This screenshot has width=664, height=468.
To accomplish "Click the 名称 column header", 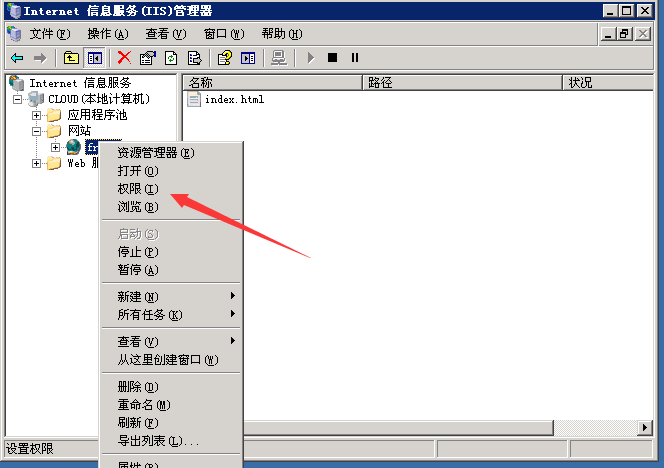I will [273, 83].
